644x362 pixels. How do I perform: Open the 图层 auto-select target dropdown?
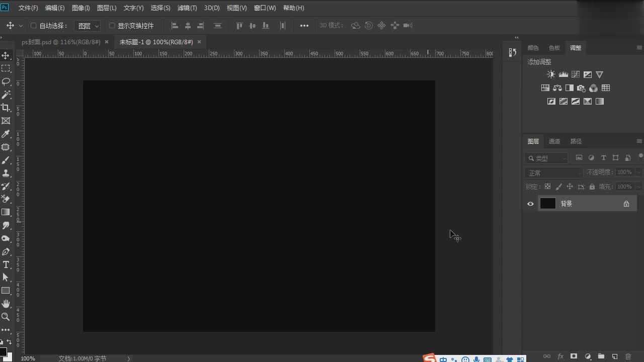[x=88, y=26]
